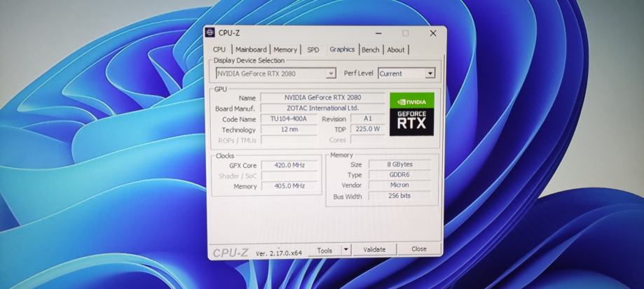Go to the SPD tab
This screenshot has width=644, height=289.
313,50
